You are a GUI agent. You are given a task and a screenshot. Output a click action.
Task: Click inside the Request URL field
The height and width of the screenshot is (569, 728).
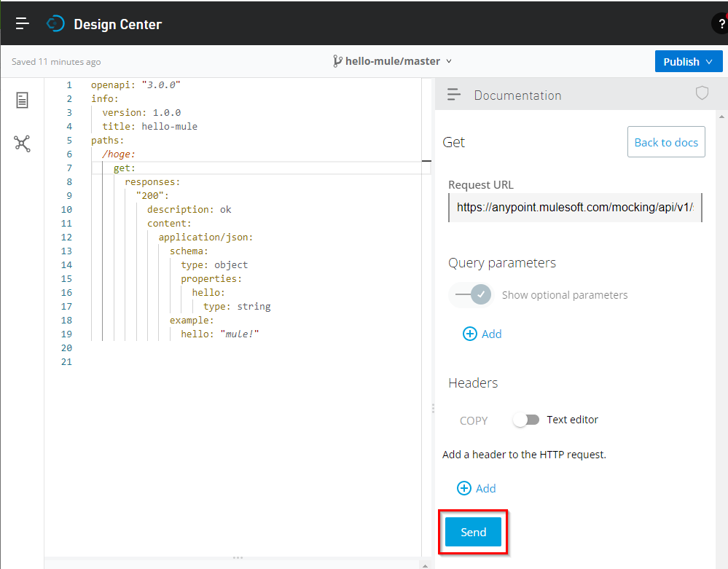(x=575, y=208)
